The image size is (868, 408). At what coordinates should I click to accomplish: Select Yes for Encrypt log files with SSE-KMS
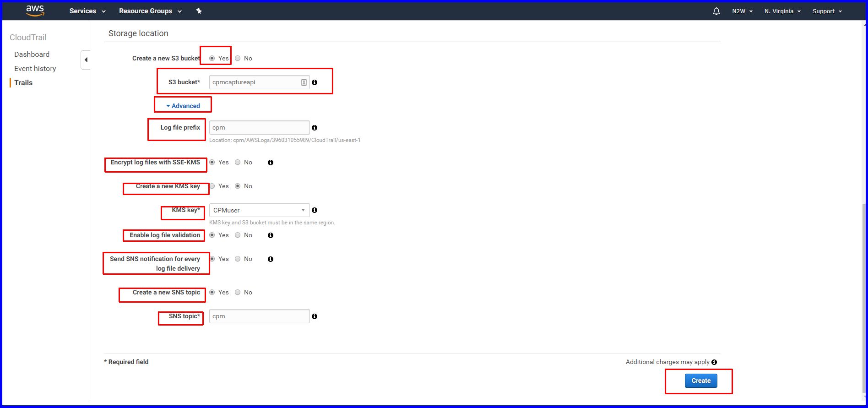pyautogui.click(x=212, y=162)
